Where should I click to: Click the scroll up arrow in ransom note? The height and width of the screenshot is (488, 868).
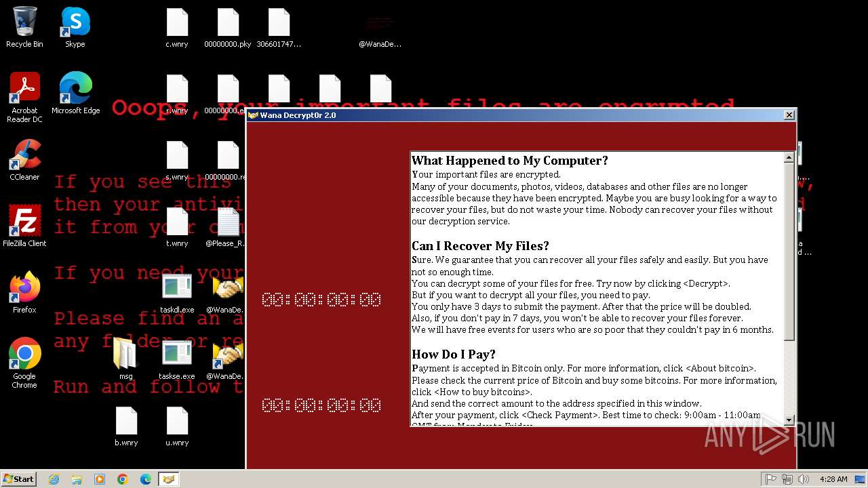tap(789, 158)
